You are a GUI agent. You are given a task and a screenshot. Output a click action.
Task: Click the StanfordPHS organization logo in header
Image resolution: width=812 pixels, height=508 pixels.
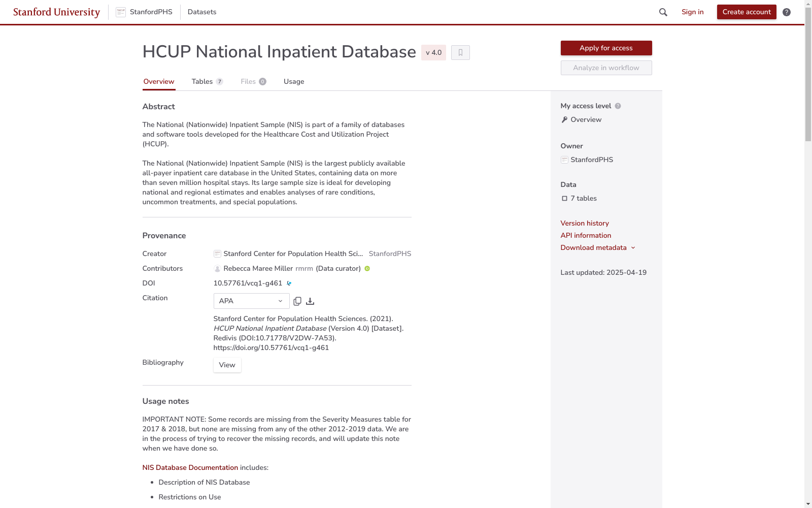coord(121,12)
